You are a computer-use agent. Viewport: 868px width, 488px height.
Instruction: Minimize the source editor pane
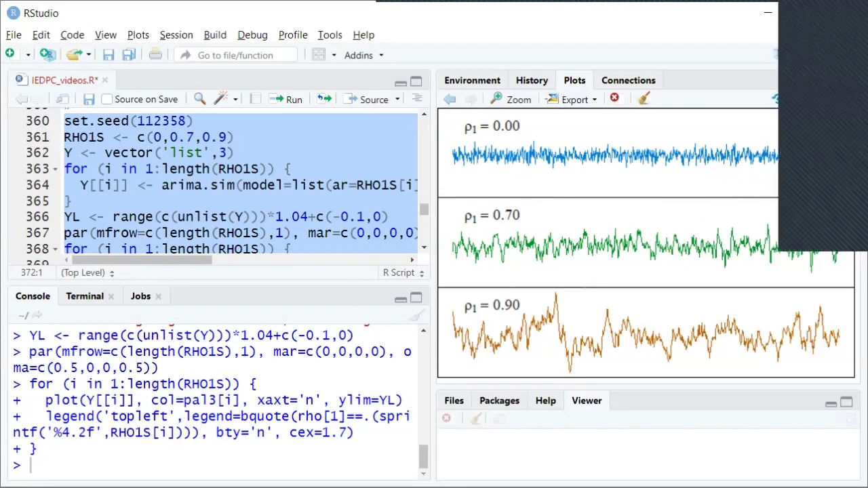(x=400, y=82)
